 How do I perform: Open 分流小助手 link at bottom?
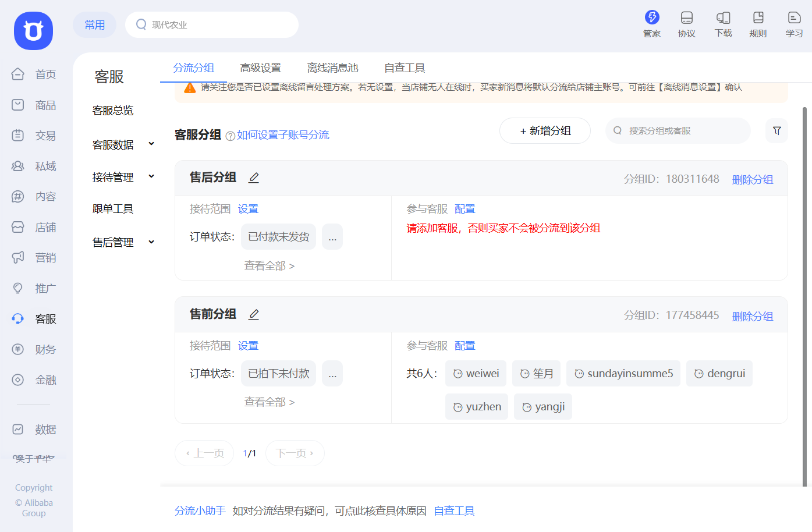(200, 511)
